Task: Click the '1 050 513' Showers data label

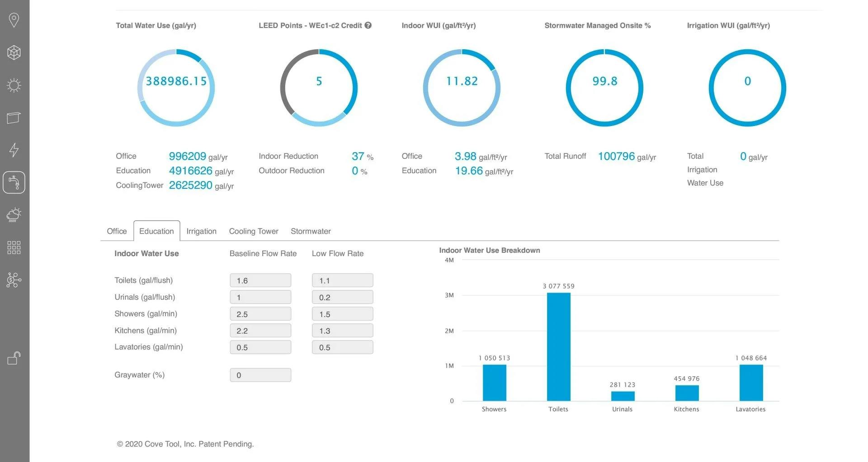Action: [x=494, y=358]
